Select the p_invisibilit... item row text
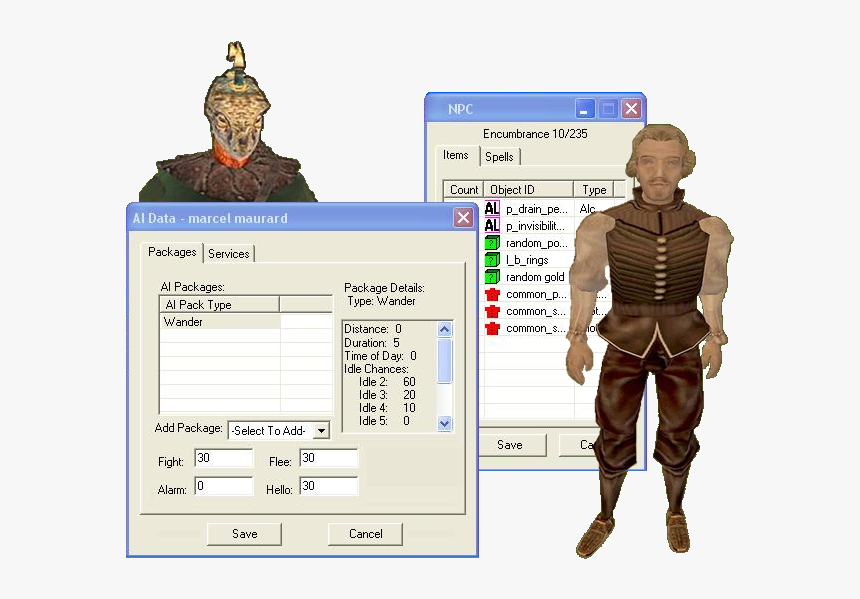The image size is (860, 599). [x=535, y=226]
